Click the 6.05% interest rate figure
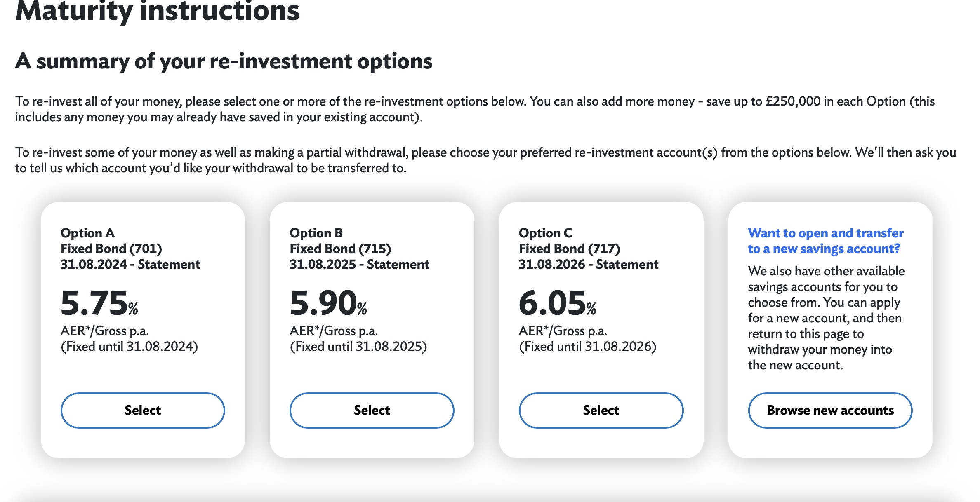 coord(557,303)
